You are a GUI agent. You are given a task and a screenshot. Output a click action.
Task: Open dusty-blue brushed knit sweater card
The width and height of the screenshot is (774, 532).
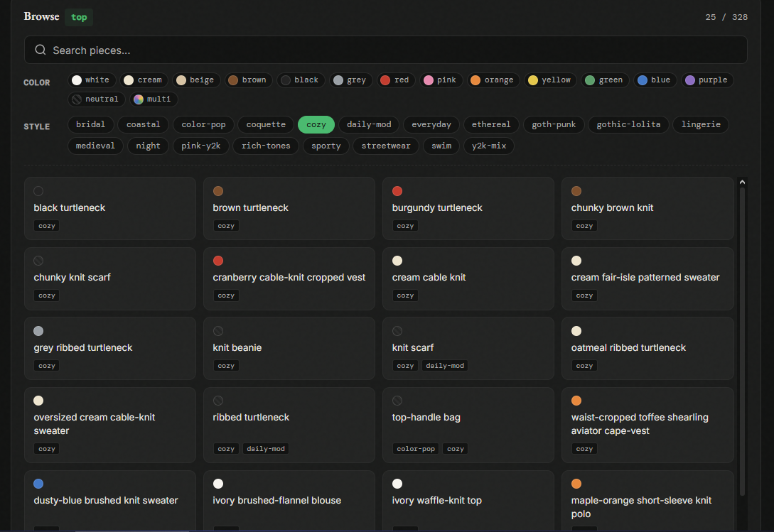pyautogui.click(x=110, y=501)
